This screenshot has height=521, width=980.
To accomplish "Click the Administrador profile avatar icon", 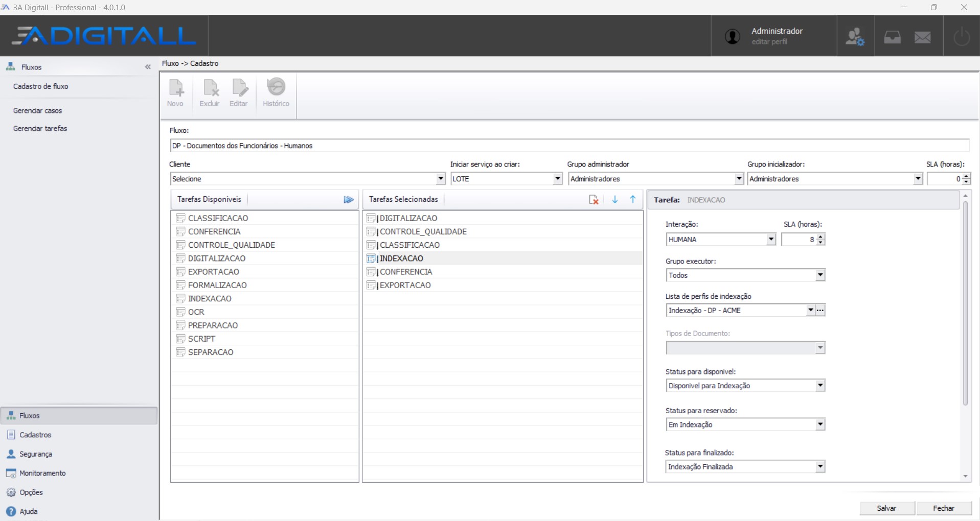I will point(732,36).
